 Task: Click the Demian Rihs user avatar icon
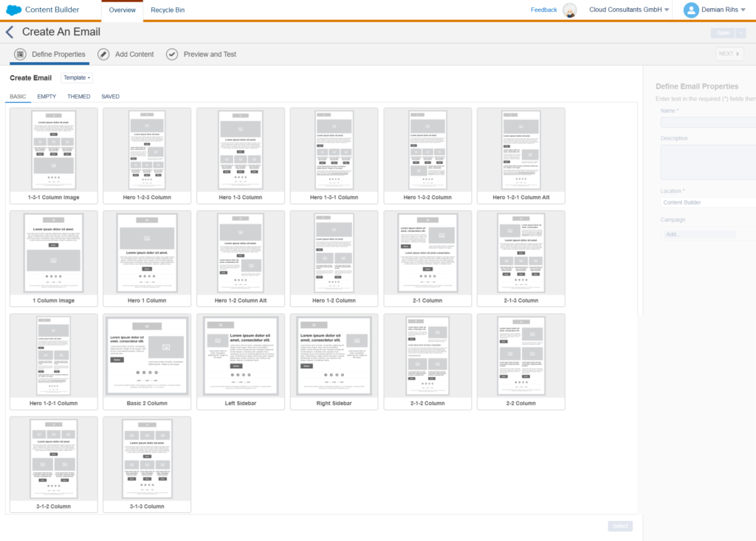pyautogui.click(x=691, y=10)
